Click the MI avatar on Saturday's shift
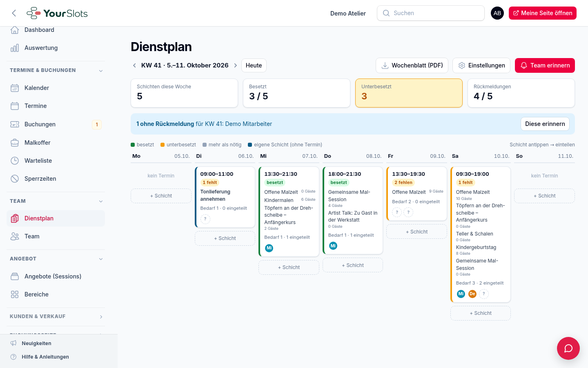The height and width of the screenshot is (368, 588). (x=461, y=294)
